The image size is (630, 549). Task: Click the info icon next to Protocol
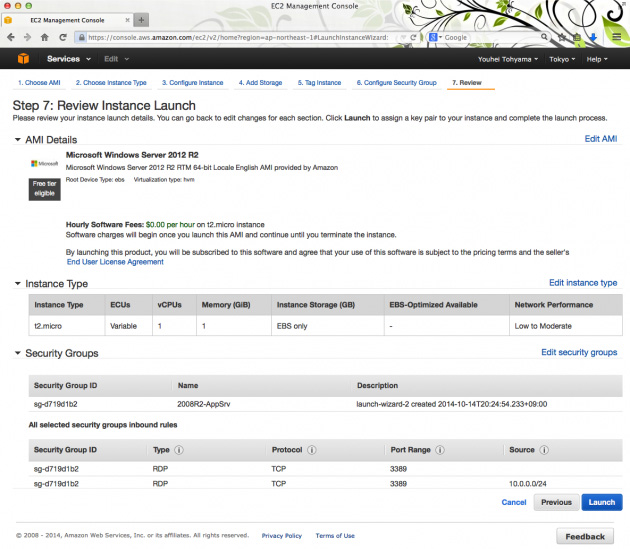pyautogui.click(x=312, y=450)
